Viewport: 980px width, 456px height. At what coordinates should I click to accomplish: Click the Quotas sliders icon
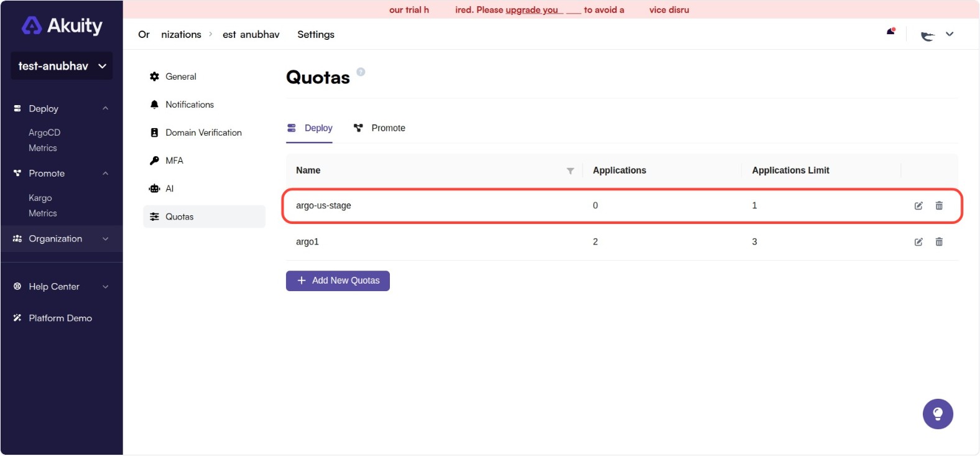155,216
